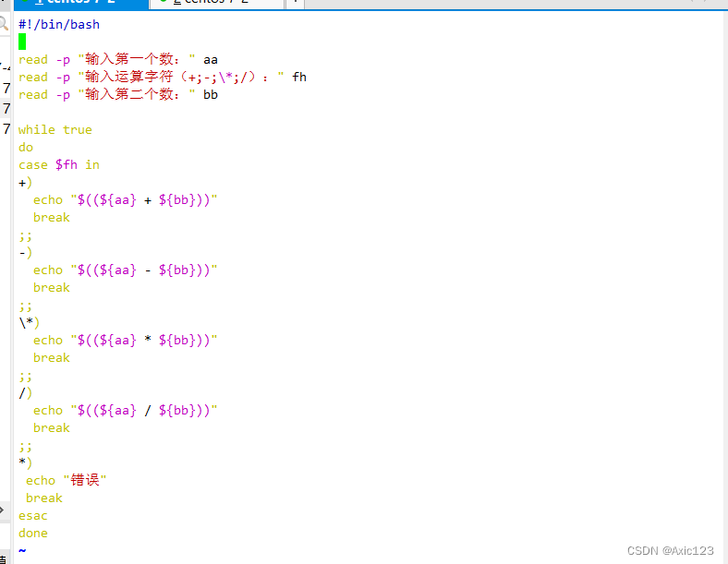Screen dimensions: 728x564
Task: Switch to the second centos 7-2 session tab
Action: pyautogui.click(x=217, y=4)
